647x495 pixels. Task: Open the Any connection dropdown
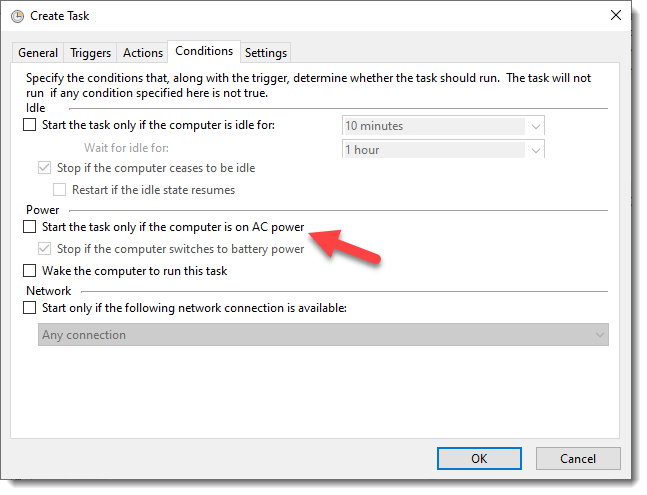[323, 335]
